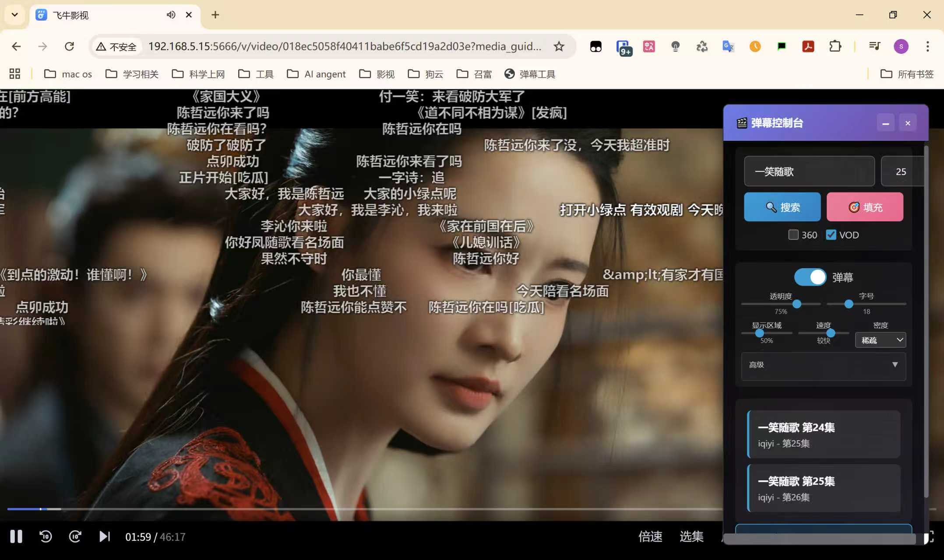Open the 影视 bookmarks folder
Screen dimensions: 944x560
pos(377,74)
